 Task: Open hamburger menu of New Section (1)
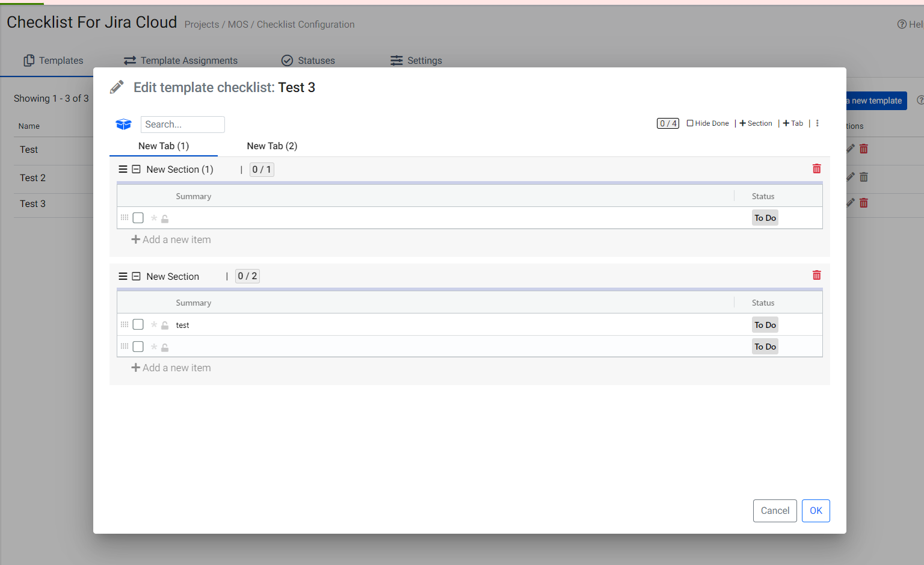click(x=123, y=170)
